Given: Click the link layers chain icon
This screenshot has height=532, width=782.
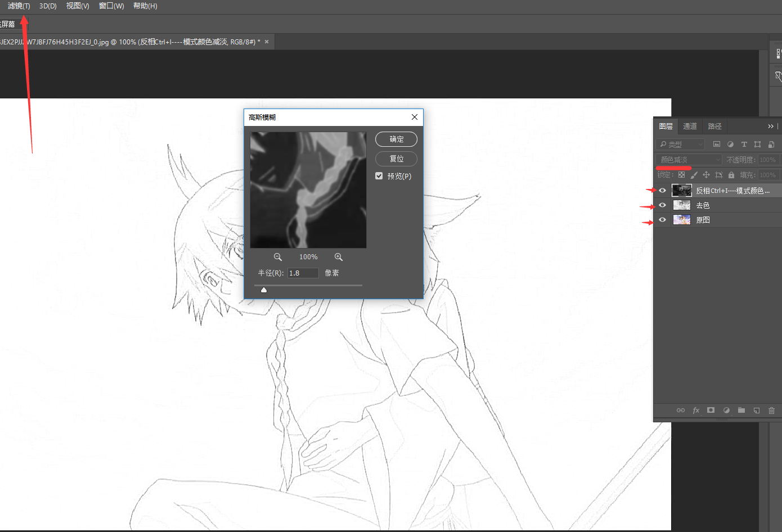Looking at the screenshot, I should point(681,411).
